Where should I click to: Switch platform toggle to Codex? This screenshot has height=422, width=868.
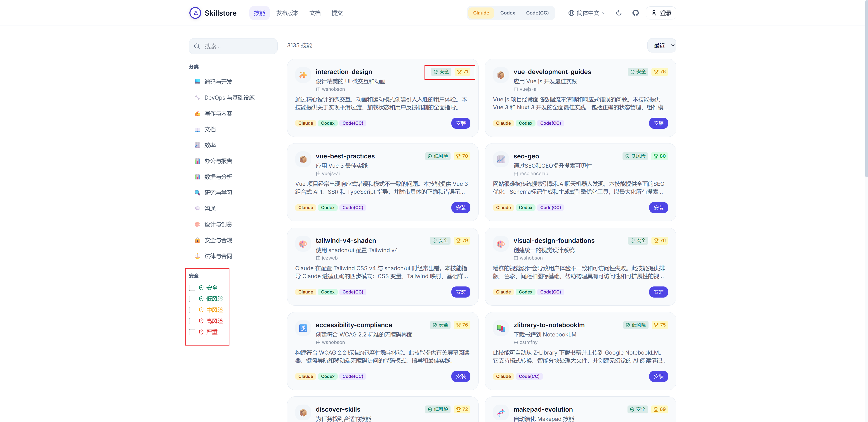(x=507, y=13)
